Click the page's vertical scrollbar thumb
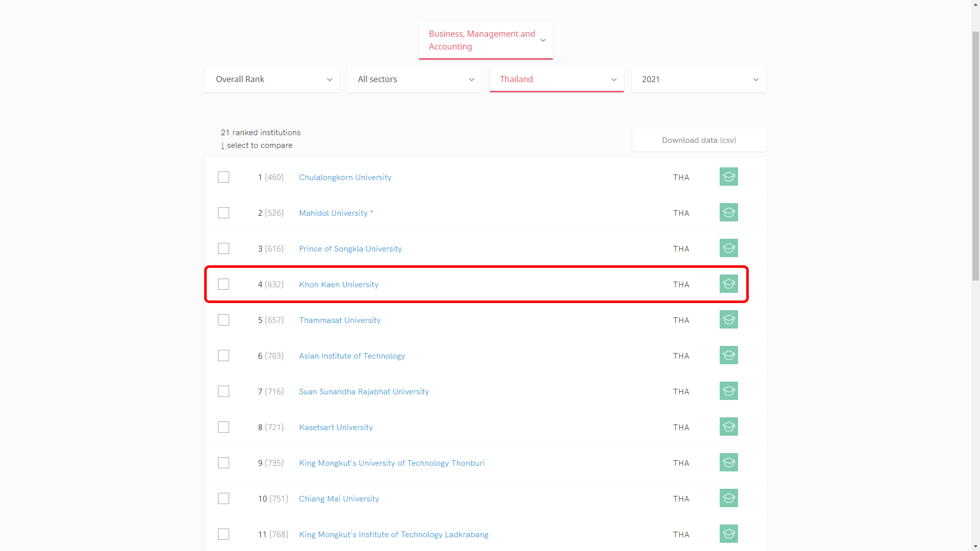Screen dimensions: 980x551 (x=975, y=156)
